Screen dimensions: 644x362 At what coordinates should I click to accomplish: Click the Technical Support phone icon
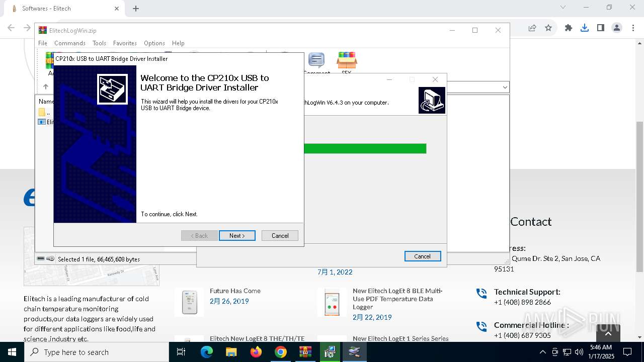481,293
